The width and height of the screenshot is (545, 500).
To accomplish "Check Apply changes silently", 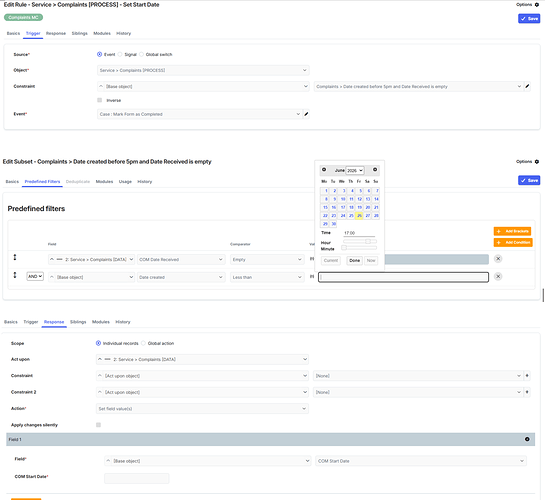I will coord(98,425).
